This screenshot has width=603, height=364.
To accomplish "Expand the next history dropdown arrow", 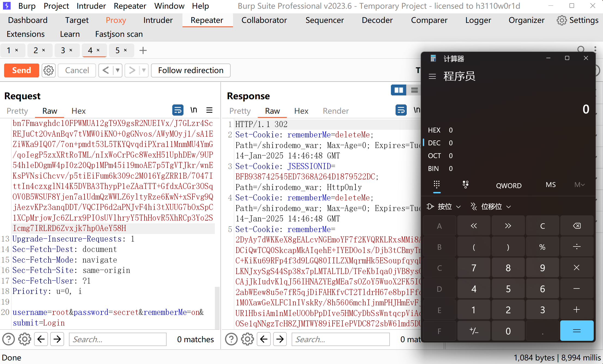I will pos(144,70).
